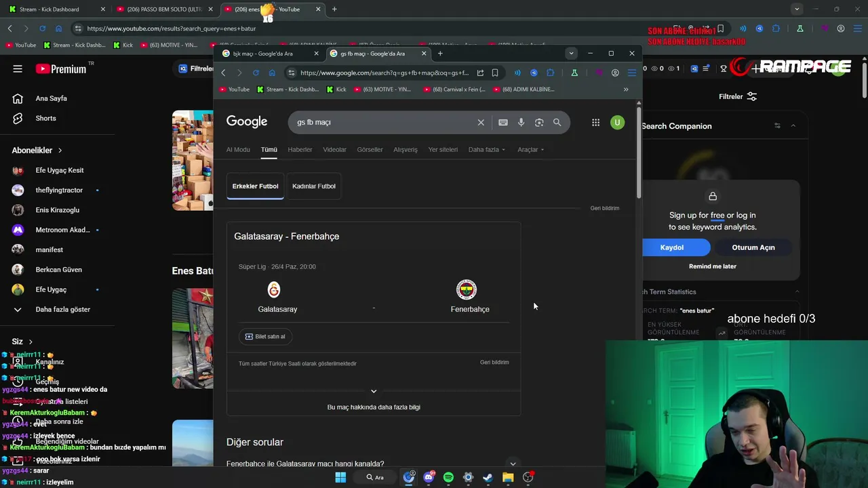Show hidden bookmarks with double chevron
The image size is (868, 488).
[626, 89]
